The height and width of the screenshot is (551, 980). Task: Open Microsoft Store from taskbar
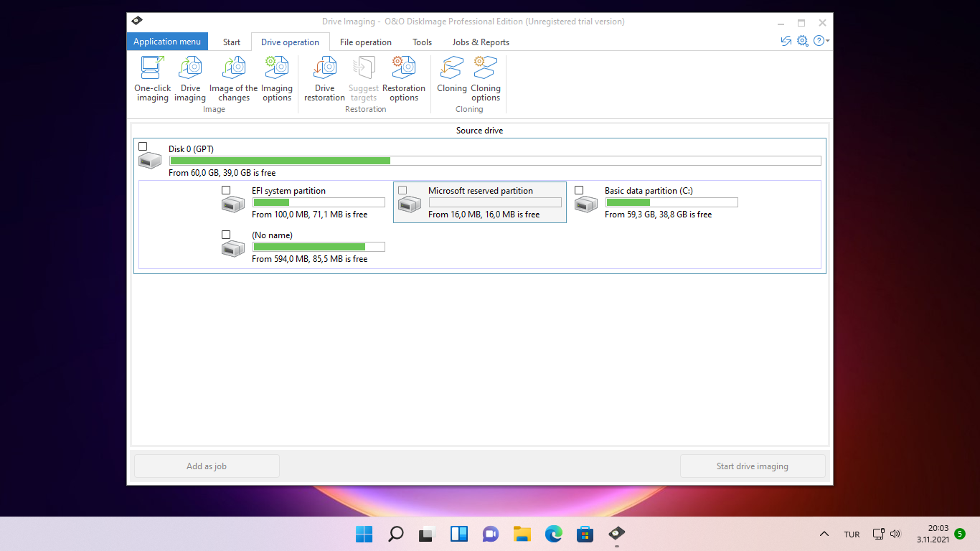585,534
